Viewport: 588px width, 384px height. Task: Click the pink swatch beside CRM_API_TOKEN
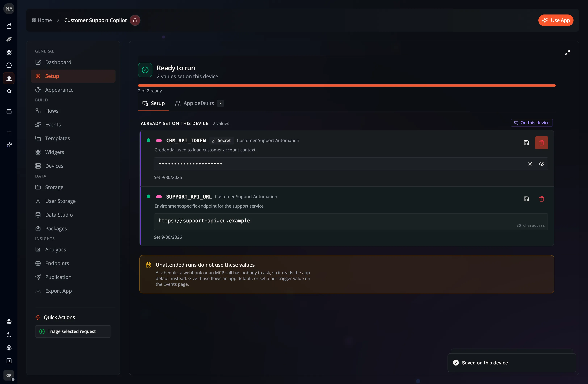tap(159, 140)
